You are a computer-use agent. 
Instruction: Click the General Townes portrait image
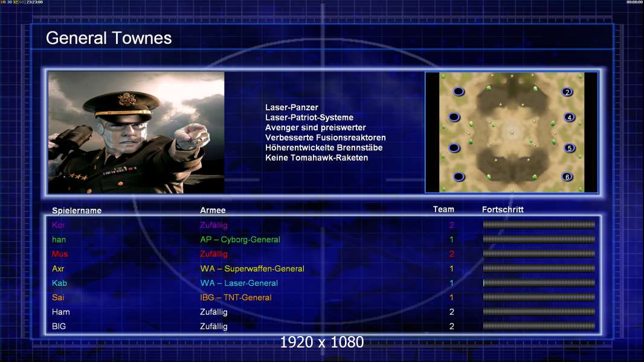[137, 132]
